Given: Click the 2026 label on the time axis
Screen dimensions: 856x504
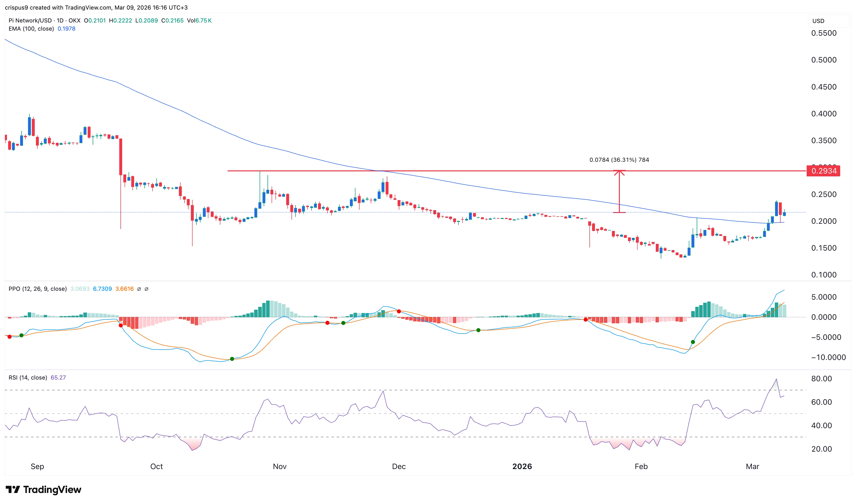Looking at the screenshot, I should pyautogui.click(x=522, y=467).
